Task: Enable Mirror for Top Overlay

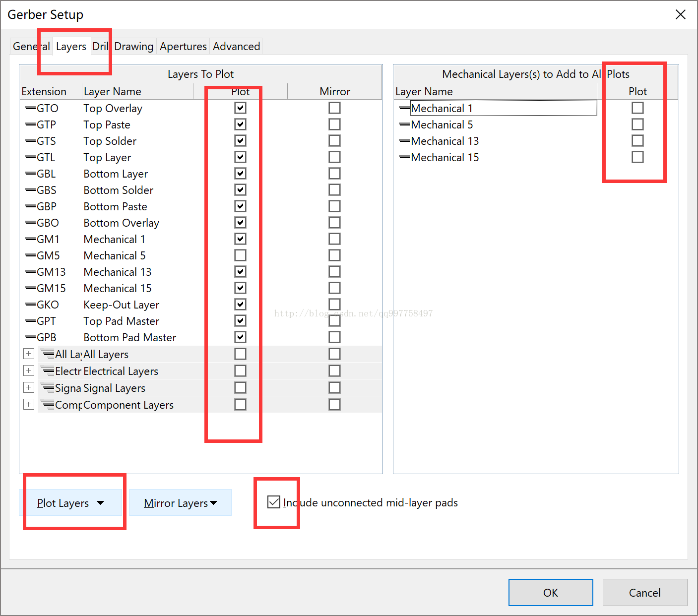Action: click(x=334, y=108)
